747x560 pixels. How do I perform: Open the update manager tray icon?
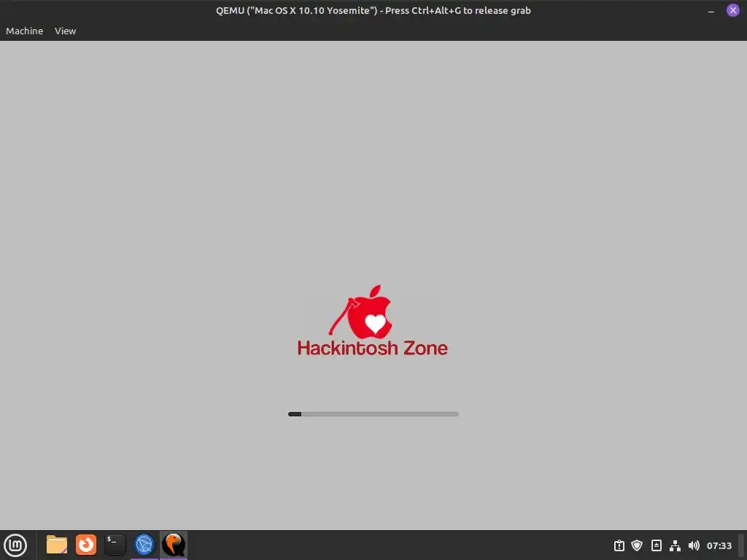click(619, 545)
